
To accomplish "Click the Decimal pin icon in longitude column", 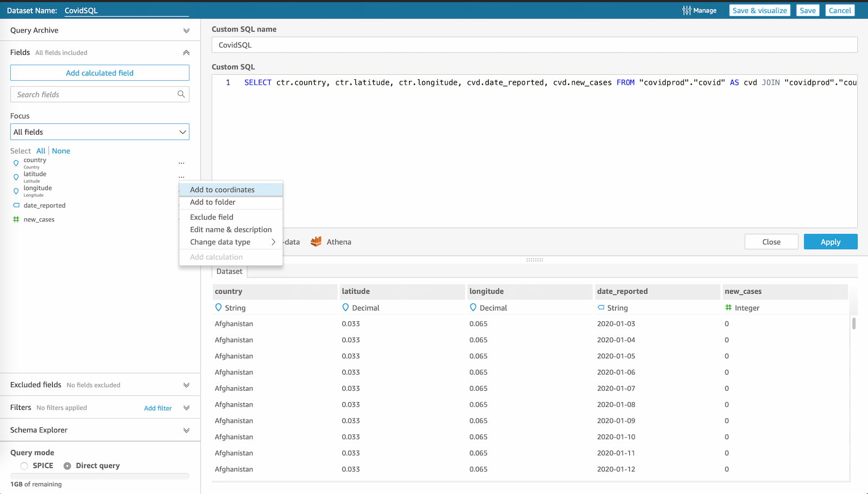I will 473,308.
